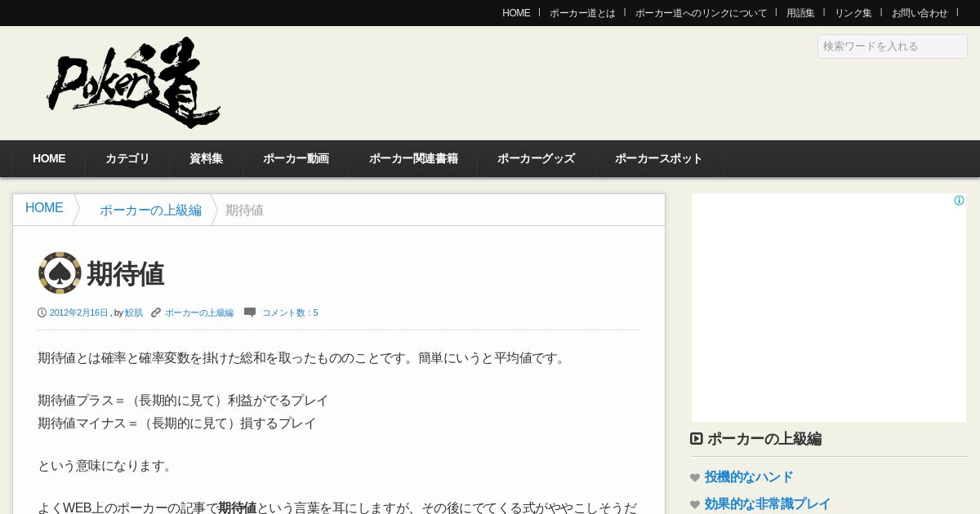
Task: Select カテゴリ in the main navigation
Action: pyautogui.click(x=127, y=159)
